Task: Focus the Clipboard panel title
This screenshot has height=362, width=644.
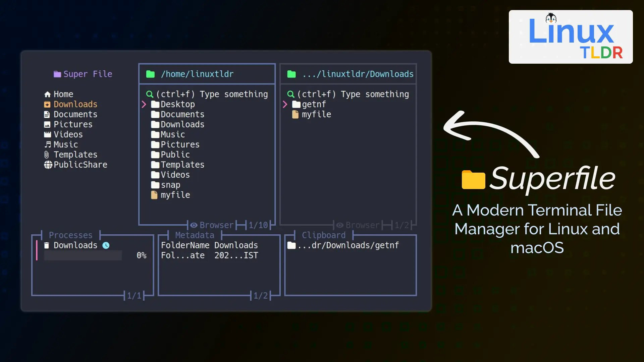Action: pos(324,235)
